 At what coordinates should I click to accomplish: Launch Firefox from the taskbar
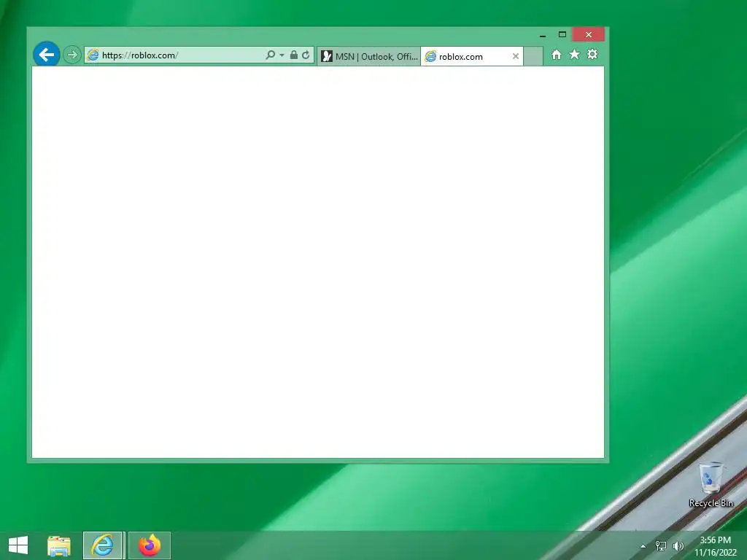click(150, 545)
